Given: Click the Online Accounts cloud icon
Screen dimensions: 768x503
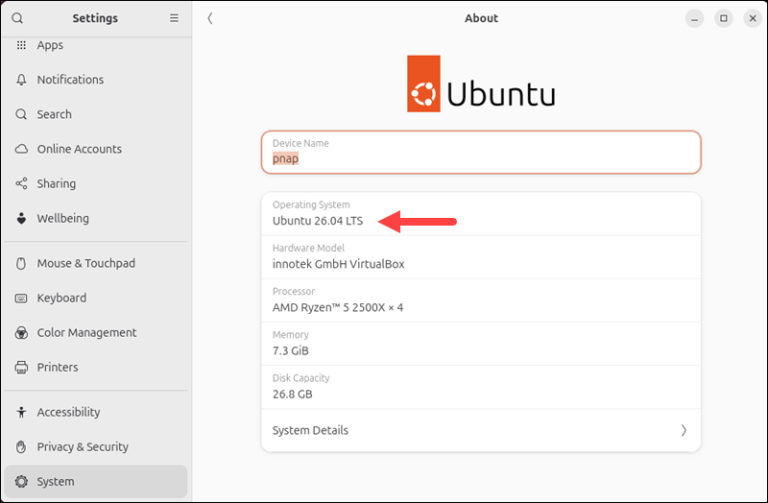Looking at the screenshot, I should click(x=21, y=149).
